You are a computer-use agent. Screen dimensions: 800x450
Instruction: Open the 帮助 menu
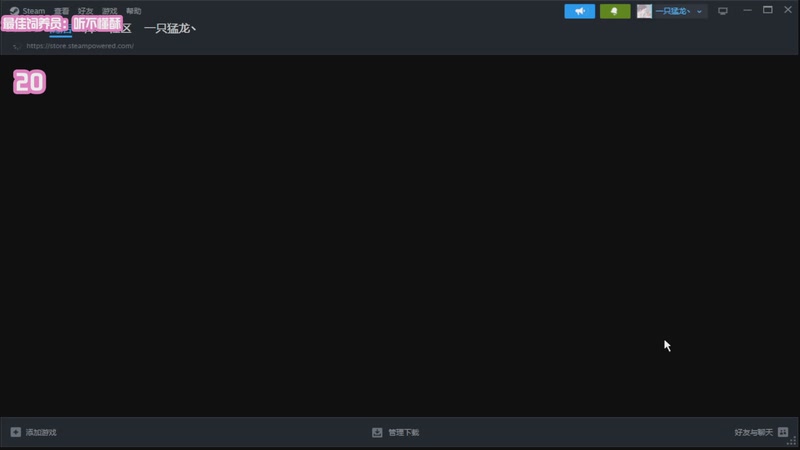[134, 11]
